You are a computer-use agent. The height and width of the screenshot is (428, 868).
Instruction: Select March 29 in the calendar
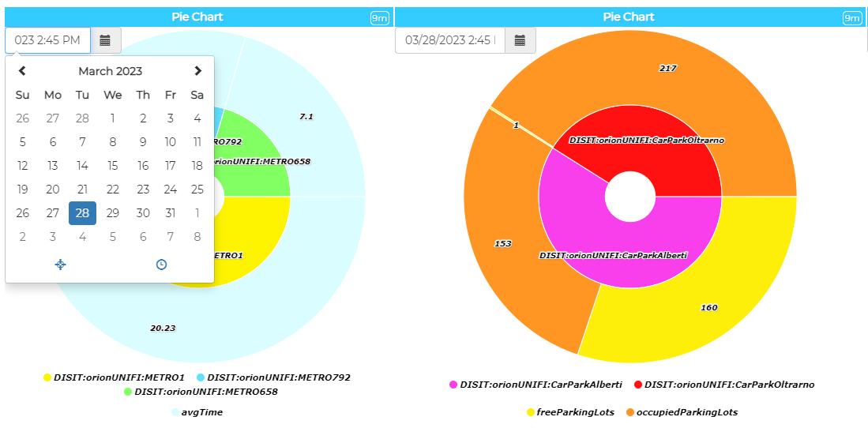tap(113, 213)
